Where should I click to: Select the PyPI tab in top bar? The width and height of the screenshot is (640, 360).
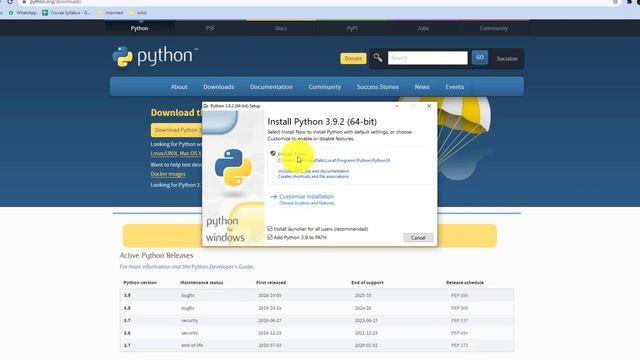coord(352,28)
